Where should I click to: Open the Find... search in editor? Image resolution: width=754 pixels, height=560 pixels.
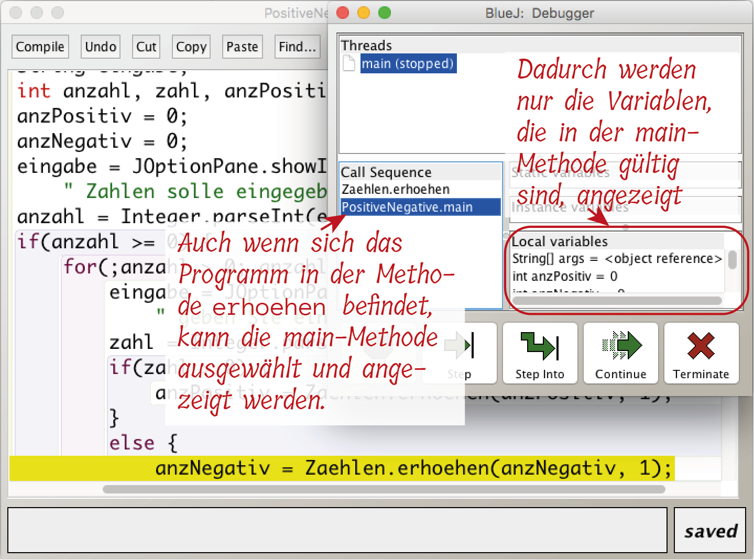pos(297,47)
